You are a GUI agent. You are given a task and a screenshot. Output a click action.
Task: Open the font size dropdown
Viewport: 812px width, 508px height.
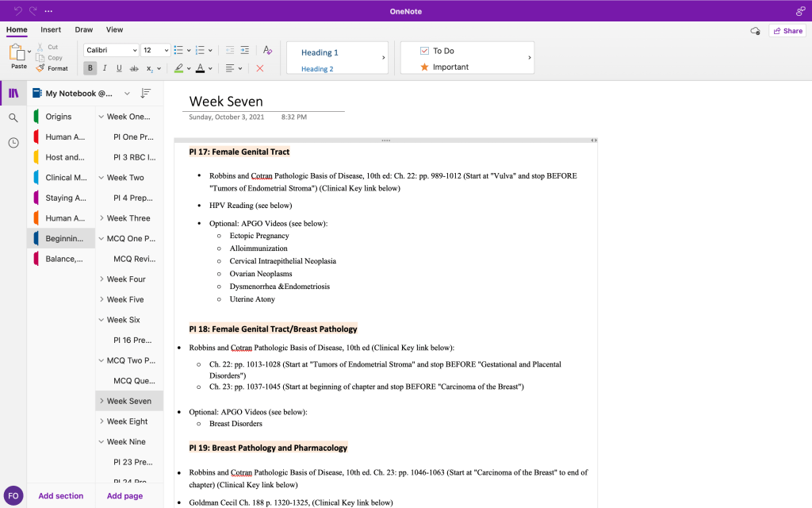[x=155, y=50]
